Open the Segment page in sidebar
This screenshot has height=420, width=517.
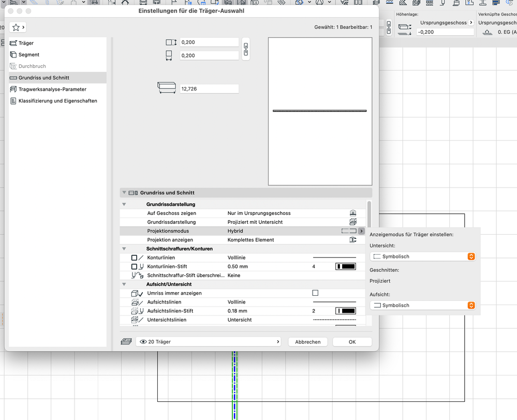[x=57, y=54]
